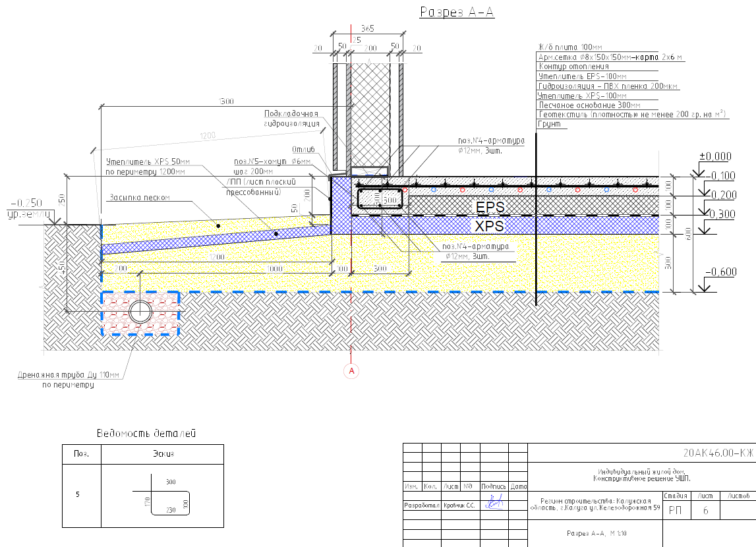Click 'Песчаное основание 300мм' legend entry
This screenshot has width=756, height=547.
coord(589,105)
